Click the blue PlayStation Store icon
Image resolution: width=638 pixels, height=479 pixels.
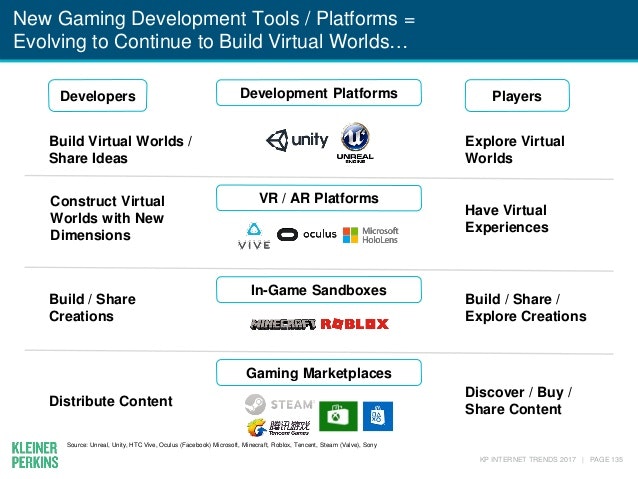click(x=378, y=416)
